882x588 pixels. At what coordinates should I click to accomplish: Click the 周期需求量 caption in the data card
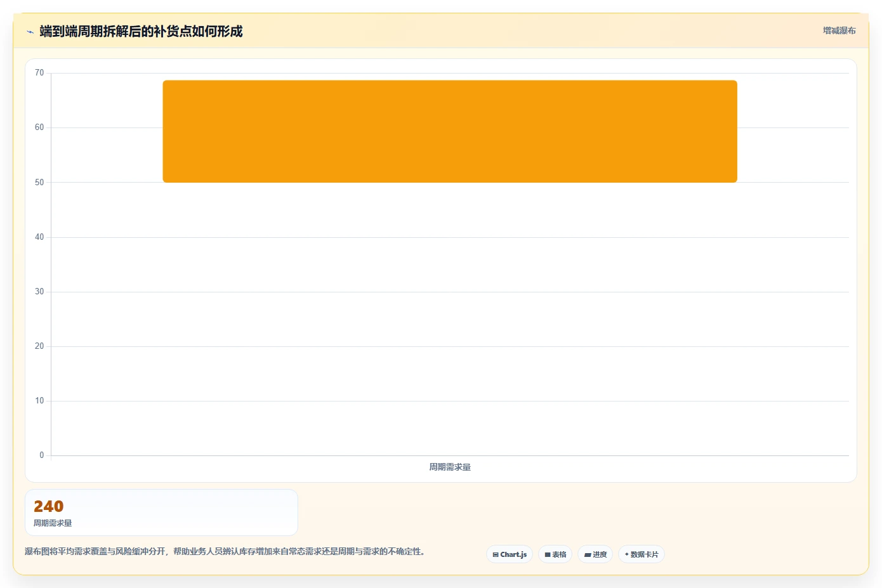click(x=53, y=523)
